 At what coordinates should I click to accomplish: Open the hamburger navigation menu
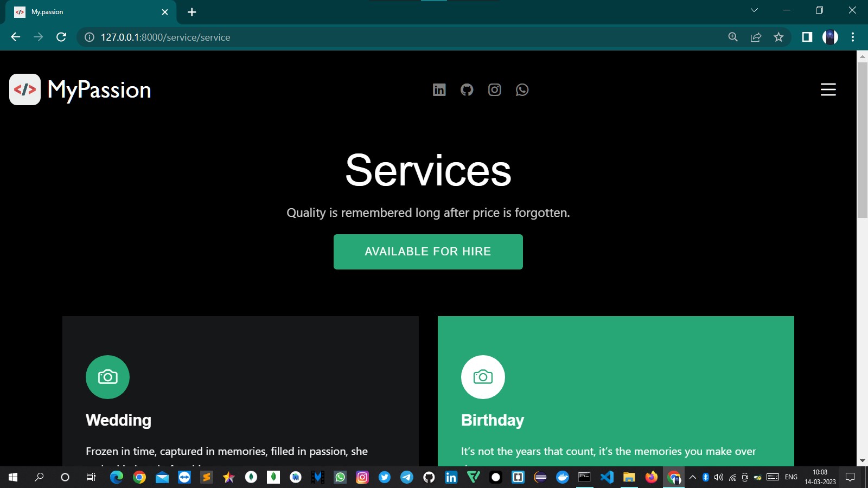828,89
